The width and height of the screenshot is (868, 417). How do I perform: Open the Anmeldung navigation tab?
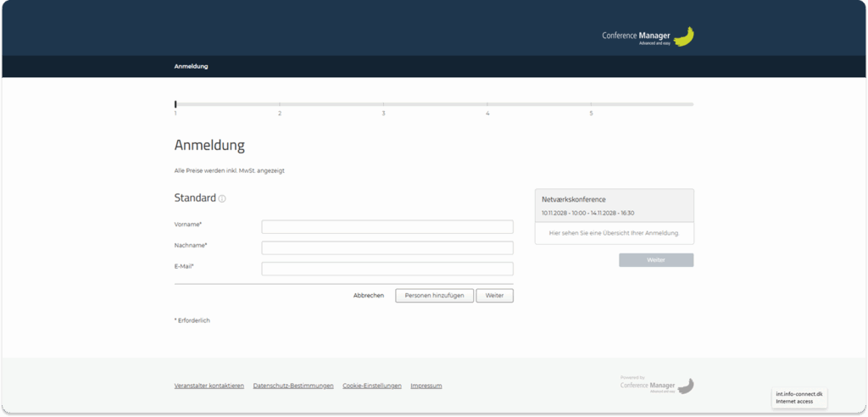[191, 66]
